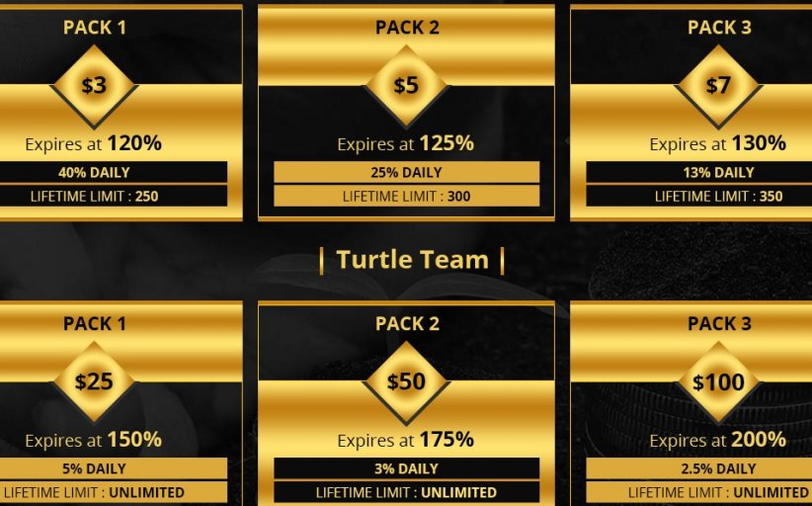Choose the $7 diamond price badge

pyautogui.click(x=718, y=86)
